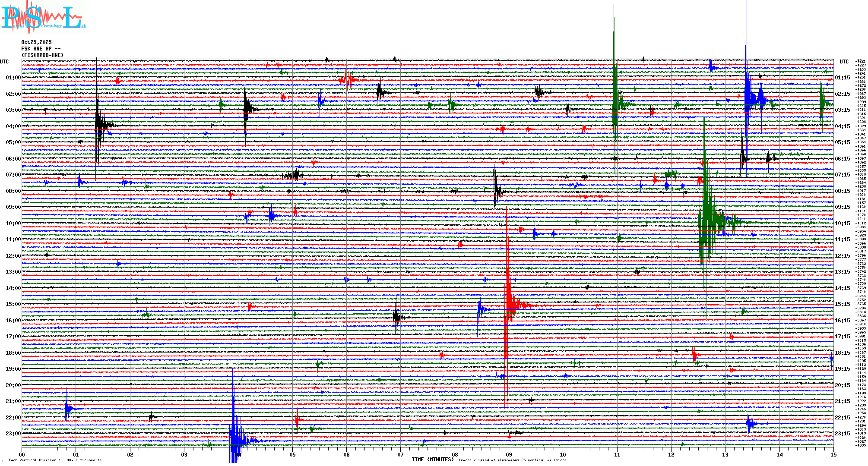This screenshot has width=868, height=466.
Task: Click minute 09 on the bottom time axis
Action: 509,454
